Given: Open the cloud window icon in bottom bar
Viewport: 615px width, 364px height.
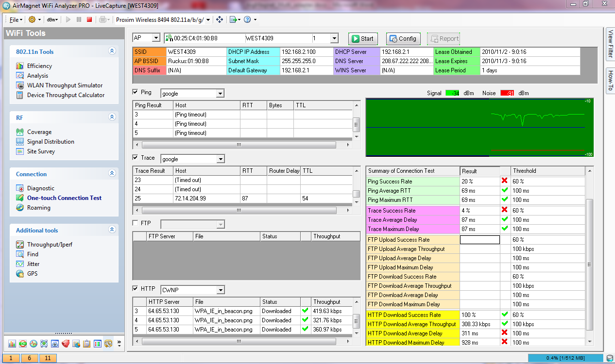Looking at the screenshot, I should tap(55, 344).
